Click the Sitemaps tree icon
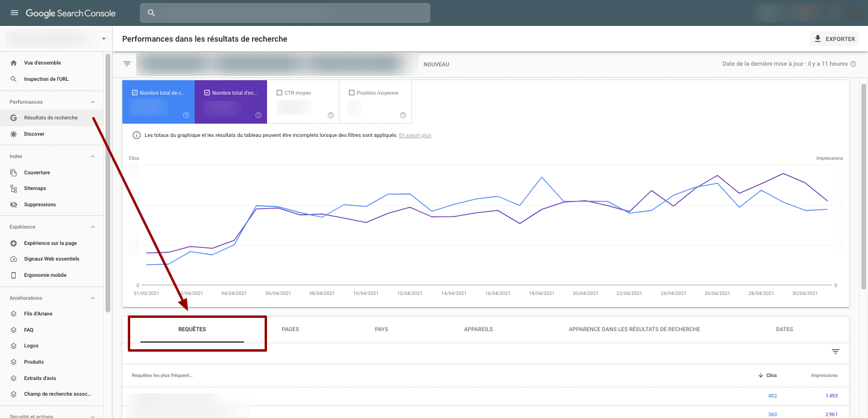This screenshot has width=868, height=418. point(13,188)
